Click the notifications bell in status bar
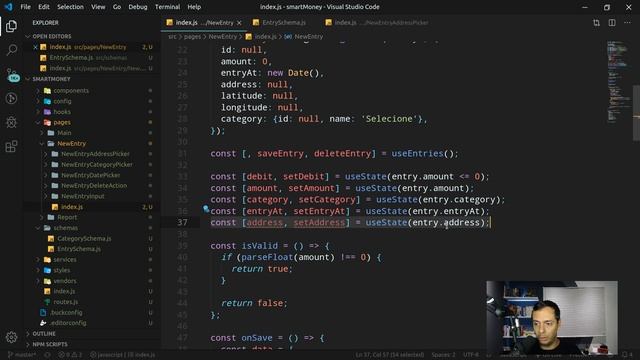Image resolution: width=640 pixels, height=360 pixels. (x=627, y=355)
